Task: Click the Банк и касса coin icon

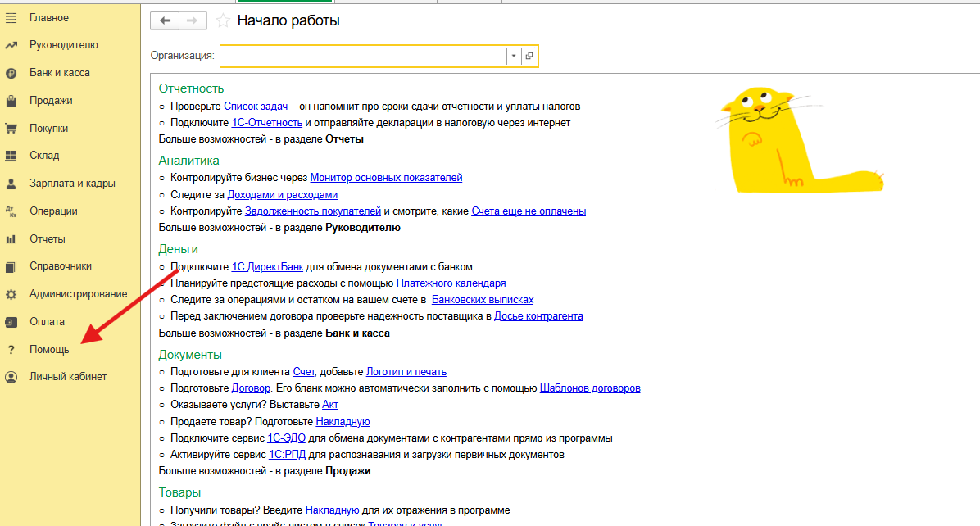Action: tap(11, 73)
